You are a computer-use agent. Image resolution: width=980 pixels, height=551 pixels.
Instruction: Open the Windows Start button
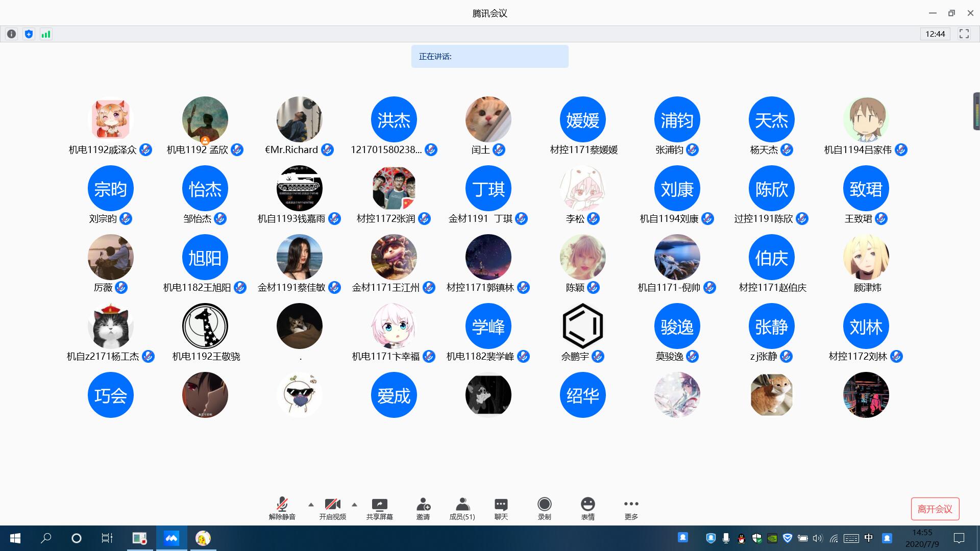point(15,538)
